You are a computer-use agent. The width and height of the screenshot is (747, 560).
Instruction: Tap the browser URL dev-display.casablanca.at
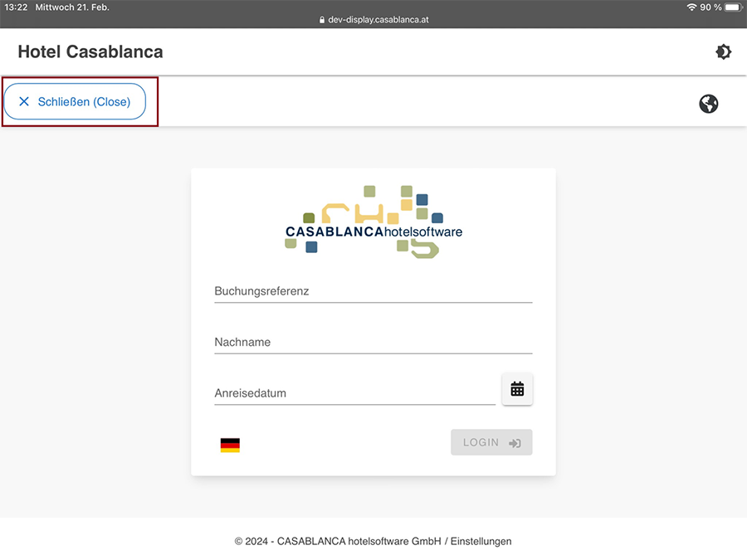tap(378, 20)
